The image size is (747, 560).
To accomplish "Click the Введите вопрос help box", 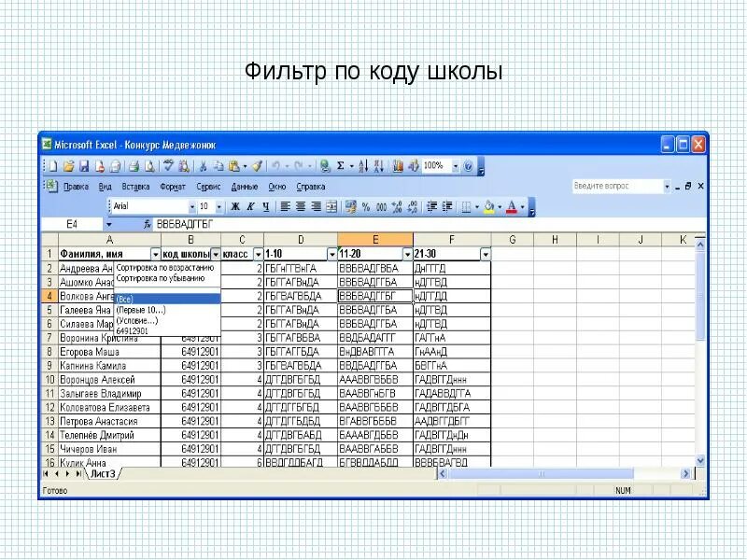I will pos(617,186).
